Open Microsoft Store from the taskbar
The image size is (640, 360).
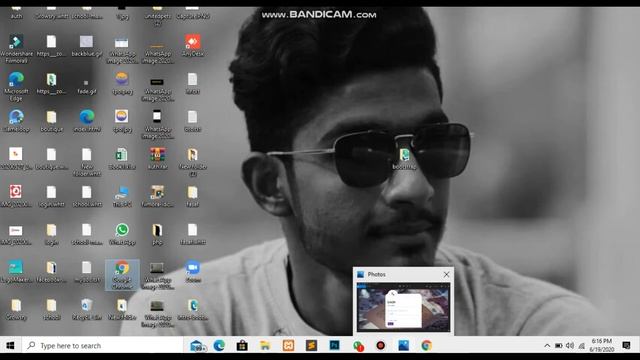pyautogui.click(x=242, y=346)
